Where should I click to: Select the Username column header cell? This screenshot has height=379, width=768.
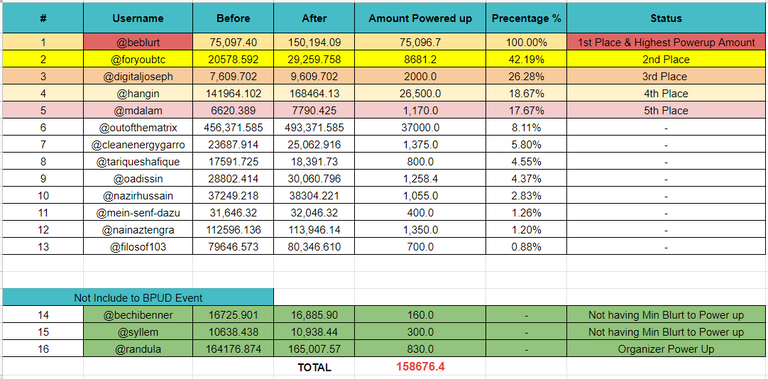[x=138, y=19]
